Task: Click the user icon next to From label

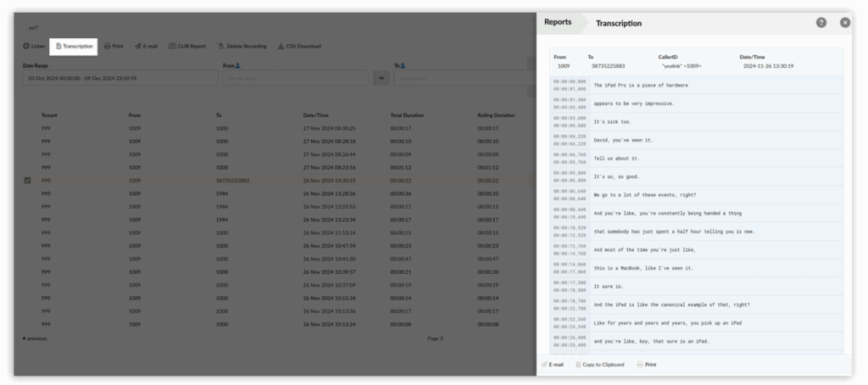Action: click(238, 66)
